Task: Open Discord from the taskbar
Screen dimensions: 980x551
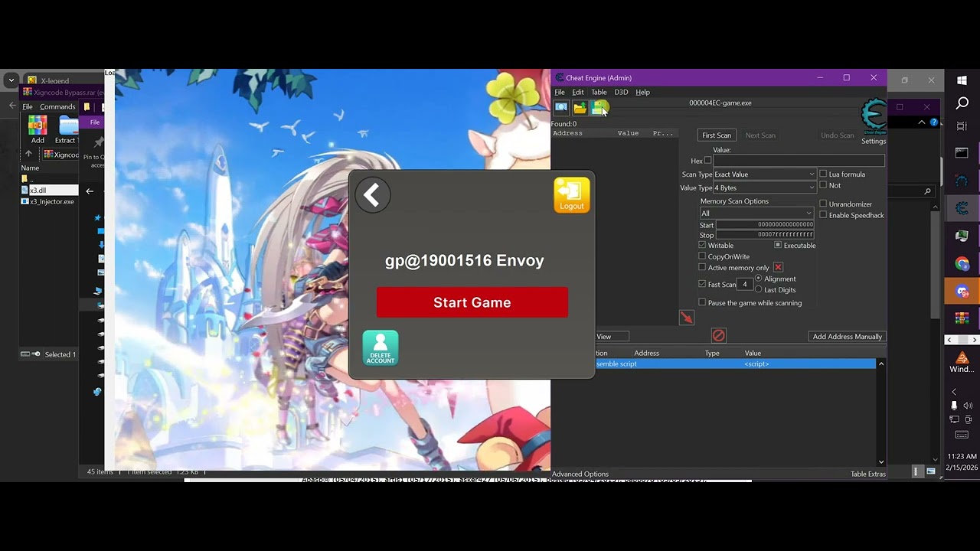Action: pyautogui.click(x=962, y=292)
